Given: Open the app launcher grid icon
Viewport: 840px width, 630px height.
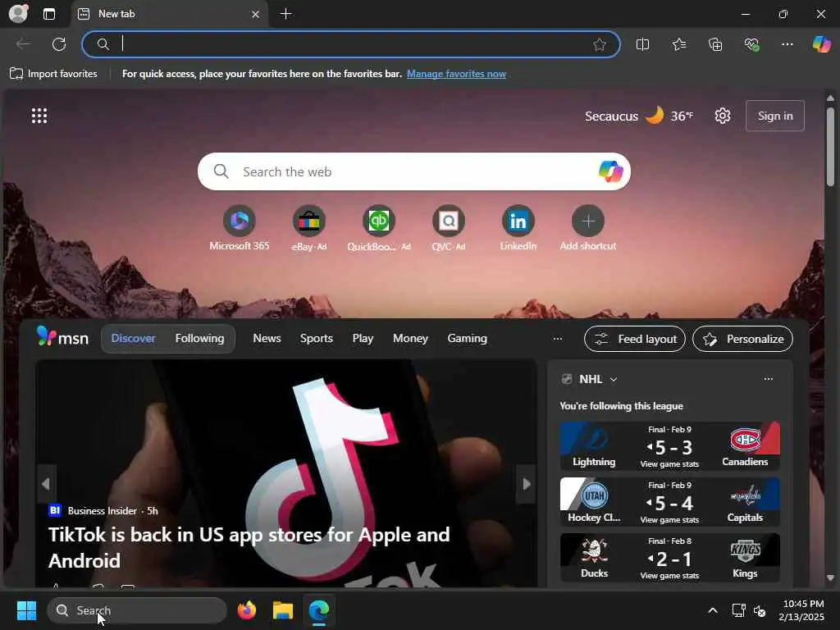Looking at the screenshot, I should click(x=39, y=116).
